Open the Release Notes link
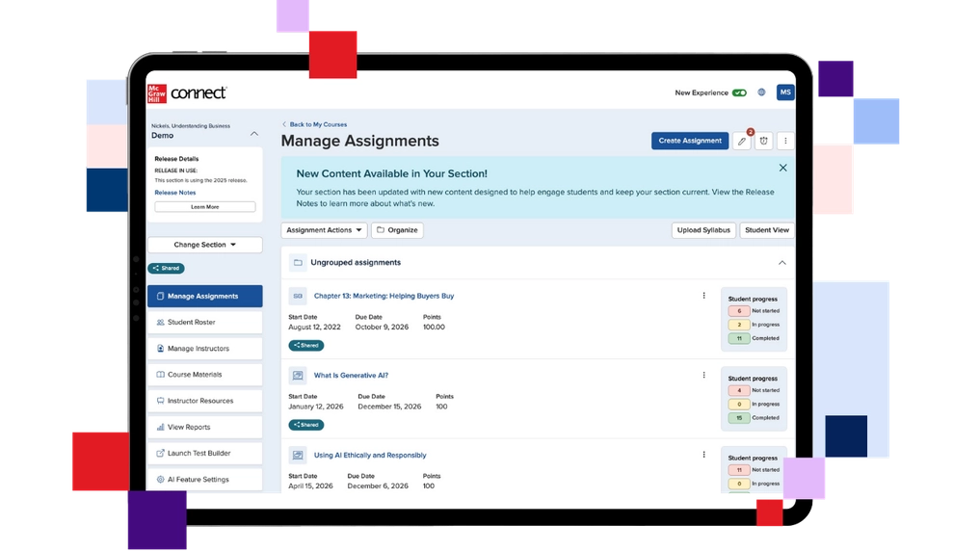The height and width of the screenshot is (551, 980). 175,193
